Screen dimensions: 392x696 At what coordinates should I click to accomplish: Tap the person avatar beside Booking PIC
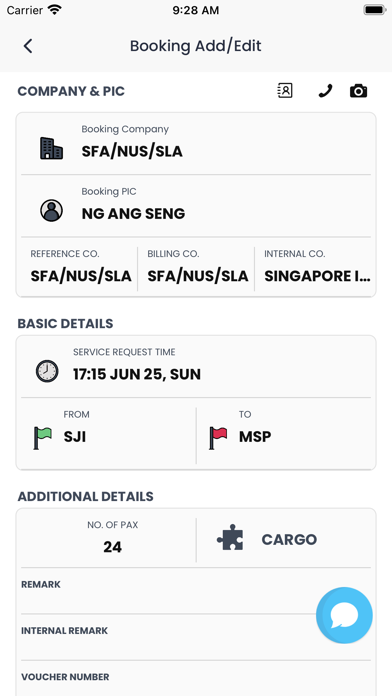click(51, 210)
